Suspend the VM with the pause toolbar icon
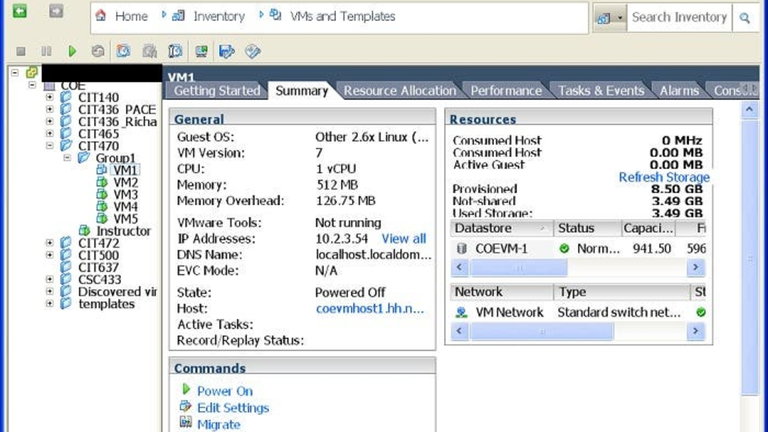Image resolution: width=768 pixels, height=432 pixels. 46,51
